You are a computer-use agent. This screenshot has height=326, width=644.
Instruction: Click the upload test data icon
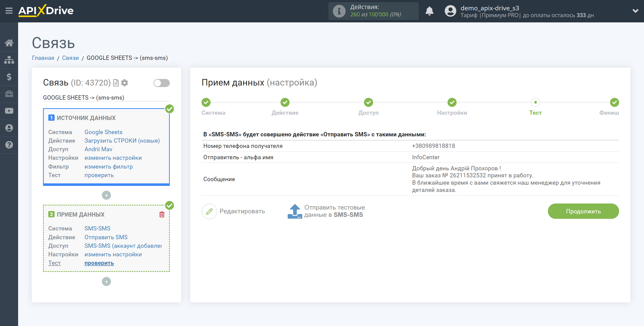tap(295, 211)
